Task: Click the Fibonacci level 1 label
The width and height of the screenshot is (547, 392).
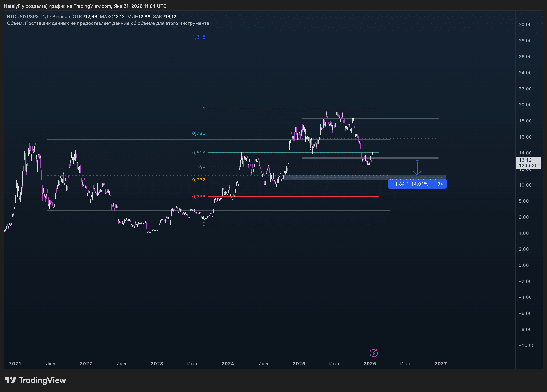Action: click(204, 108)
